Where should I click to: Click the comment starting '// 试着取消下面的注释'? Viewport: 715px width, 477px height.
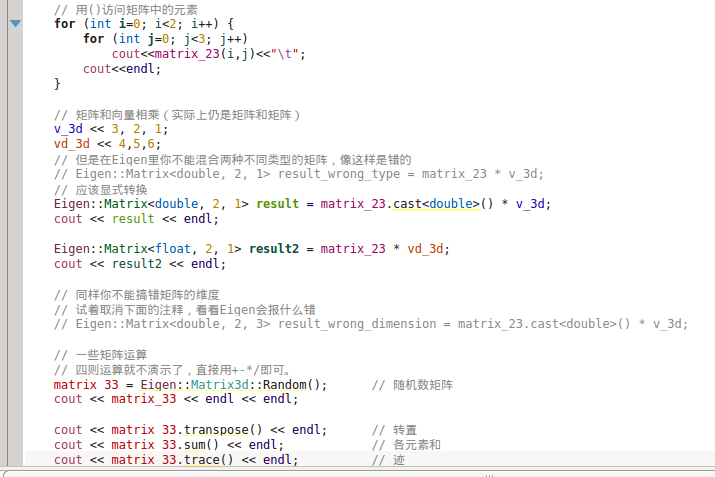(185, 310)
